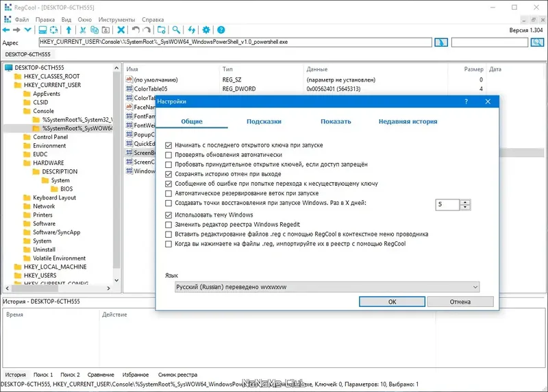Enable 'Заменить редактор реестра Windows Regedit' checkbox
Screen dimensions: 548x392
[169, 225]
